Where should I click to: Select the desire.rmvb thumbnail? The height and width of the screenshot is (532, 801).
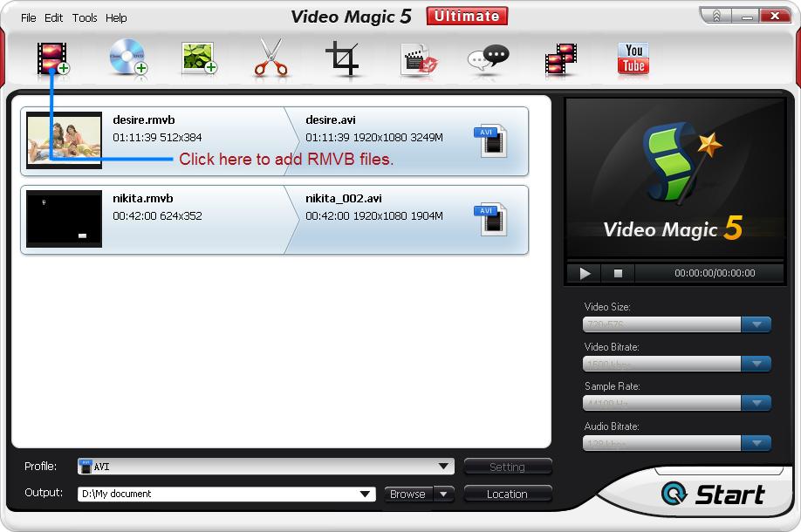pyautogui.click(x=64, y=140)
